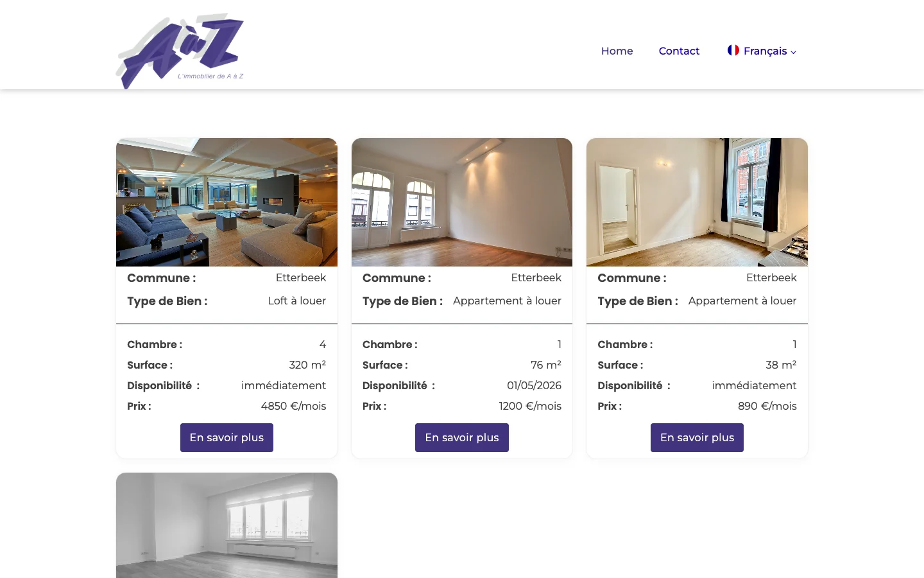The image size is (924, 578).
Task: Click En savoir plus for 1200 €/mois apartment
Action: click(x=462, y=437)
